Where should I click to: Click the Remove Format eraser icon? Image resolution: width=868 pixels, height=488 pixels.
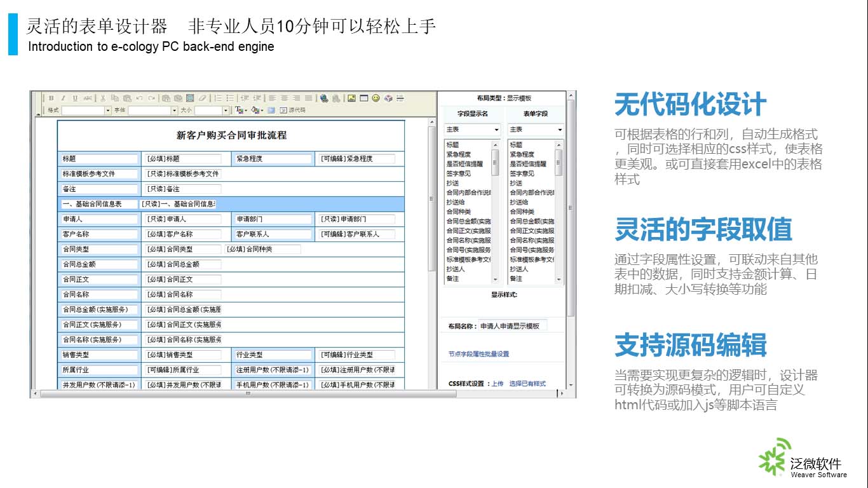pyautogui.click(x=202, y=98)
